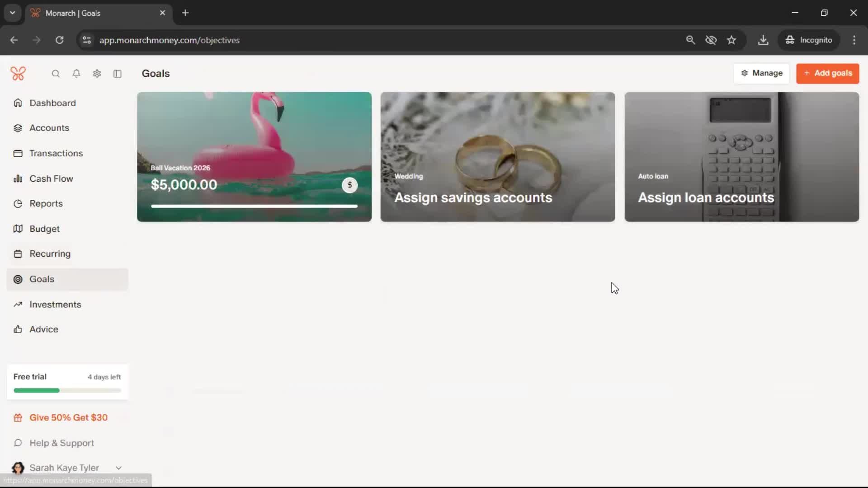
Task: Open the Wedding goal card
Action: click(497, 157)
